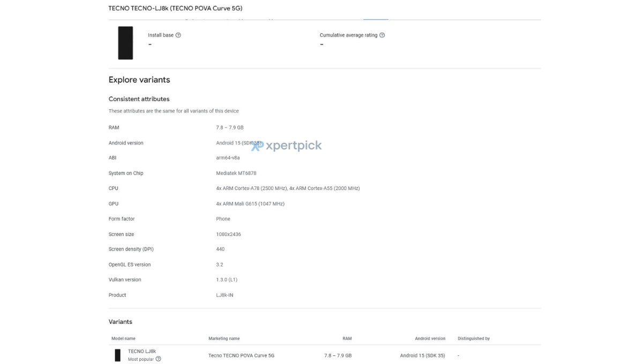Select the LJ8k-IN product value

pos(225,295)
